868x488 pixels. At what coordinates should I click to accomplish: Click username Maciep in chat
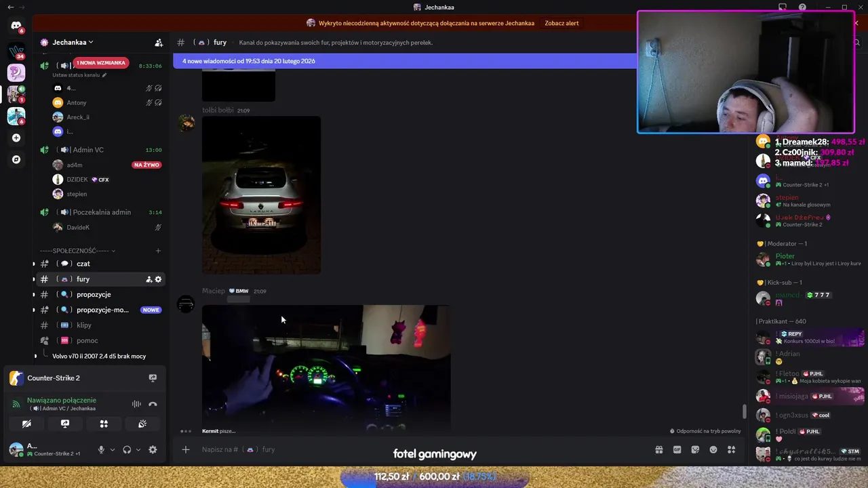[213, 291]
